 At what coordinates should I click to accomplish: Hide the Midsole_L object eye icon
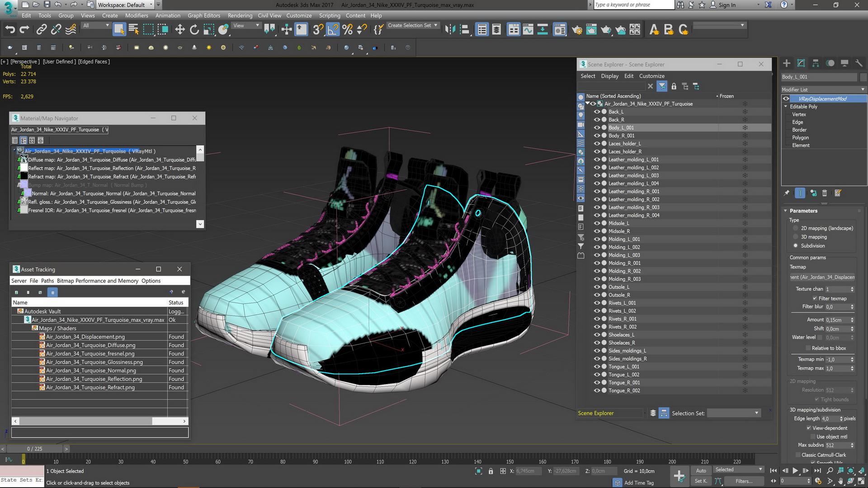[x=597, y=223]
